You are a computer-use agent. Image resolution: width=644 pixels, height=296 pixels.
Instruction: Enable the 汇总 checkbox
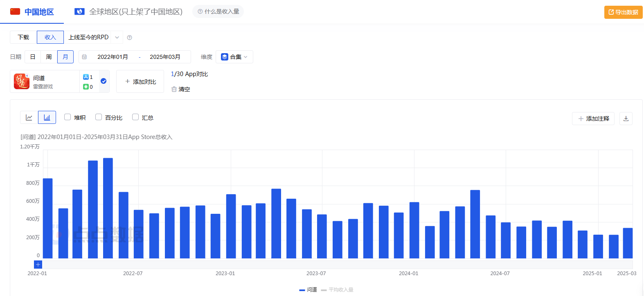click(135, 117)
